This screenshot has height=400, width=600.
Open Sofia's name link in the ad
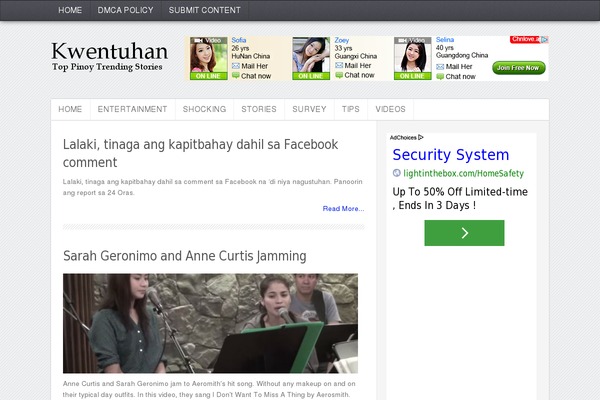(x=238, y=40)
